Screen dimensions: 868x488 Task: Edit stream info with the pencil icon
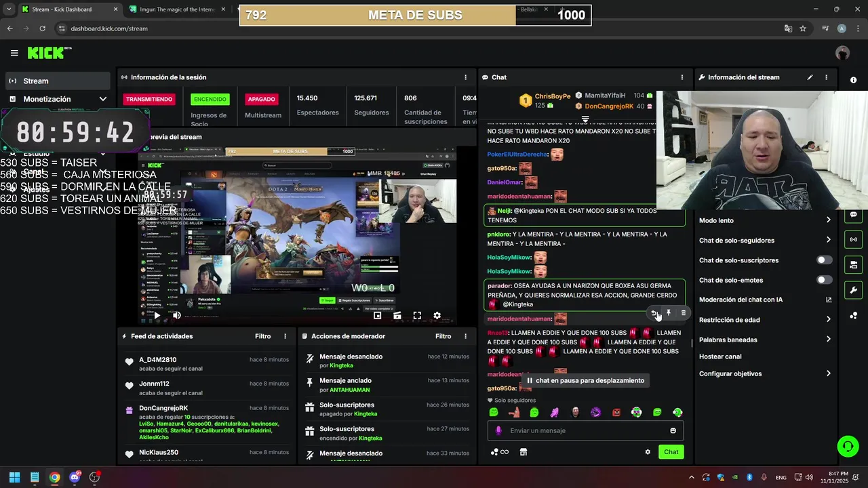[810, 77]
